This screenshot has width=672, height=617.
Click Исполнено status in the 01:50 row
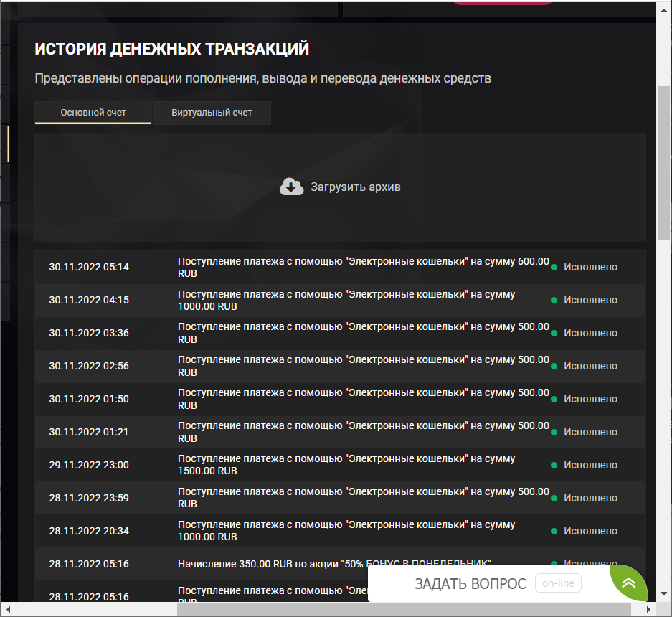click(x=590, y=399)
